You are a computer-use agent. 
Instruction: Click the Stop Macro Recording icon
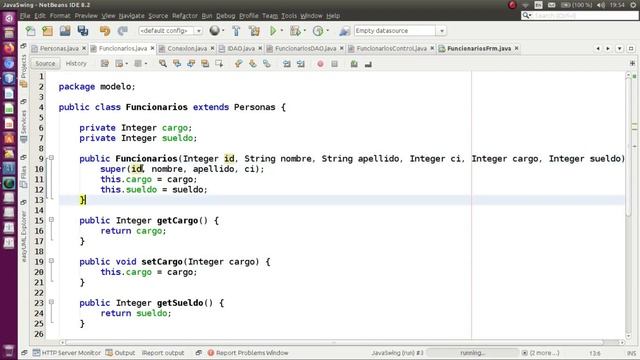[334, 64]
